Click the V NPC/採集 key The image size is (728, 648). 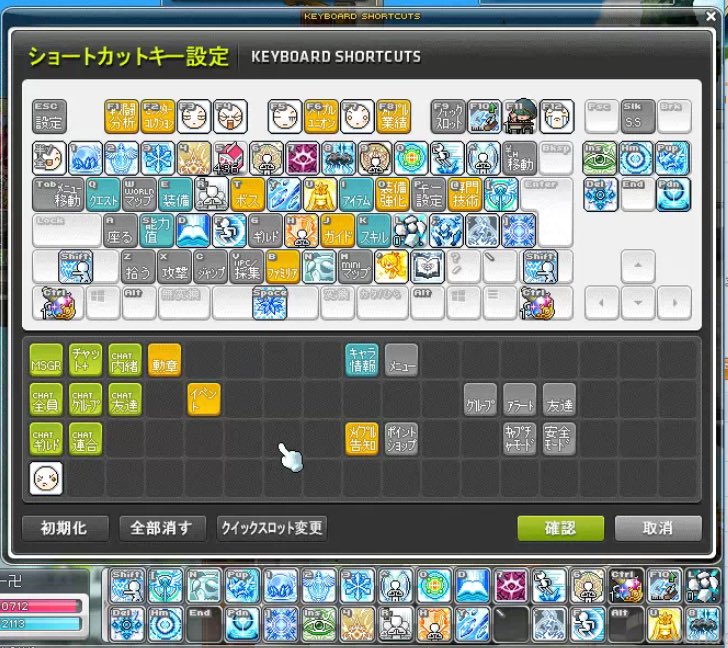click(x=247, y=266)
